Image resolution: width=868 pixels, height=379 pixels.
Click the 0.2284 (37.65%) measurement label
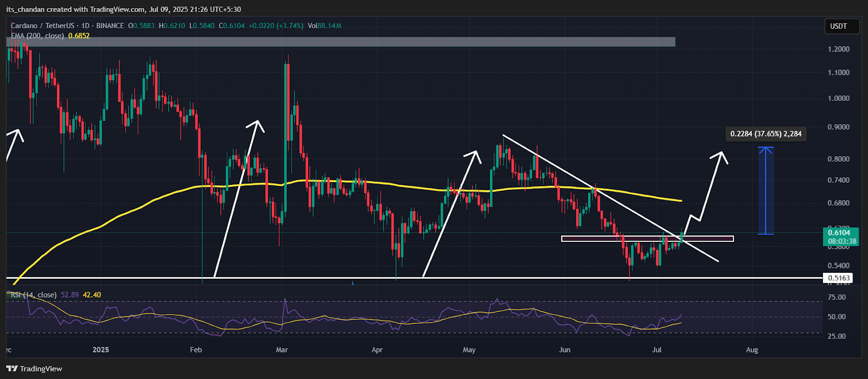tap(765, 133)
